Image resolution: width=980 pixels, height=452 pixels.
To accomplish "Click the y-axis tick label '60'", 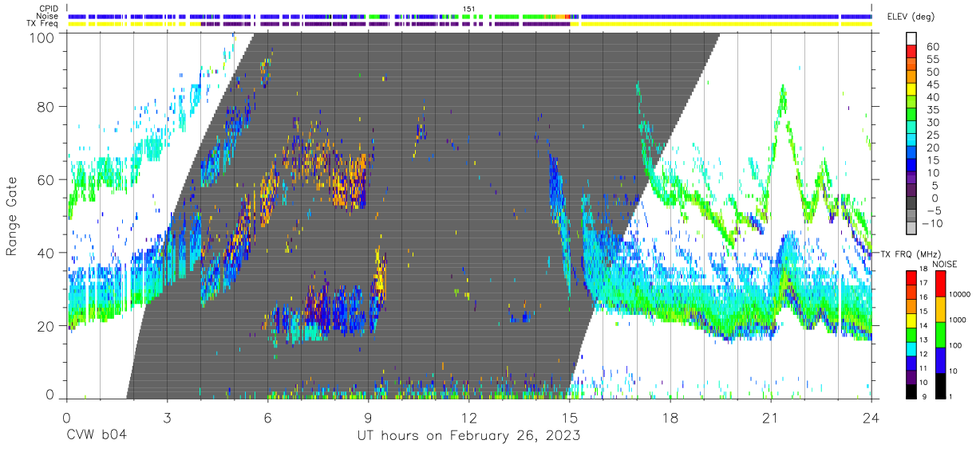I will pos(46,179).
